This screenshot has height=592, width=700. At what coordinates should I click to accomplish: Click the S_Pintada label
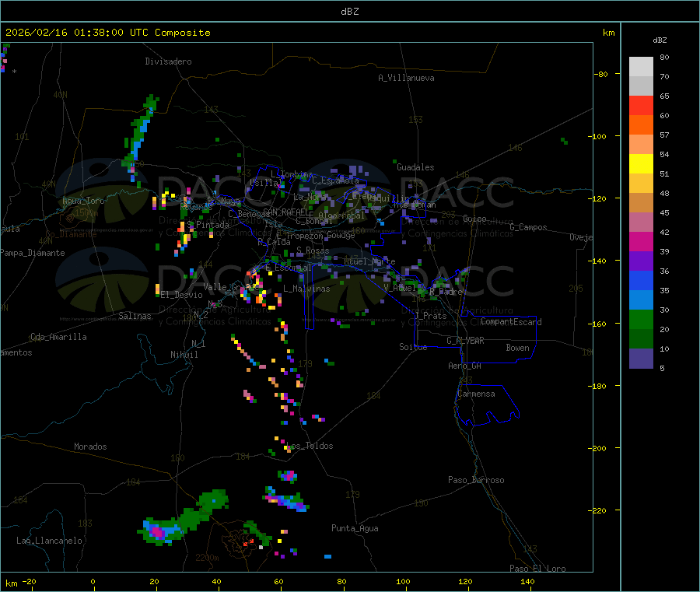coord(208,225)
